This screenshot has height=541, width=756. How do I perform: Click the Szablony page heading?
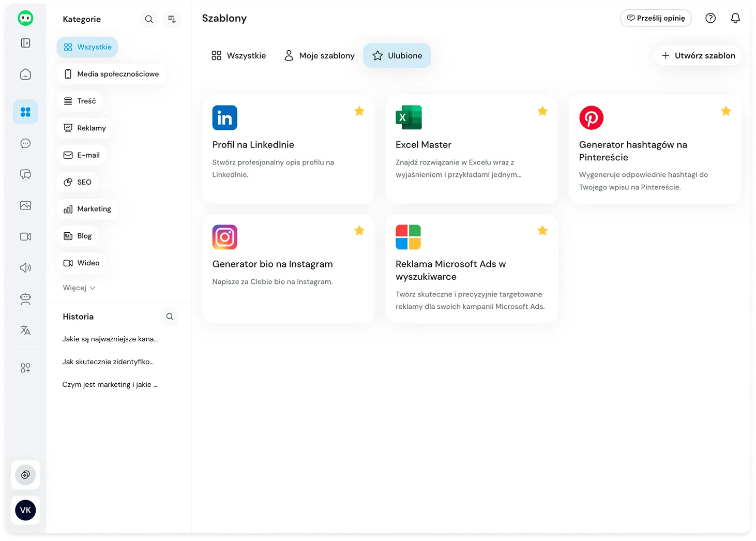click(224, 18)
